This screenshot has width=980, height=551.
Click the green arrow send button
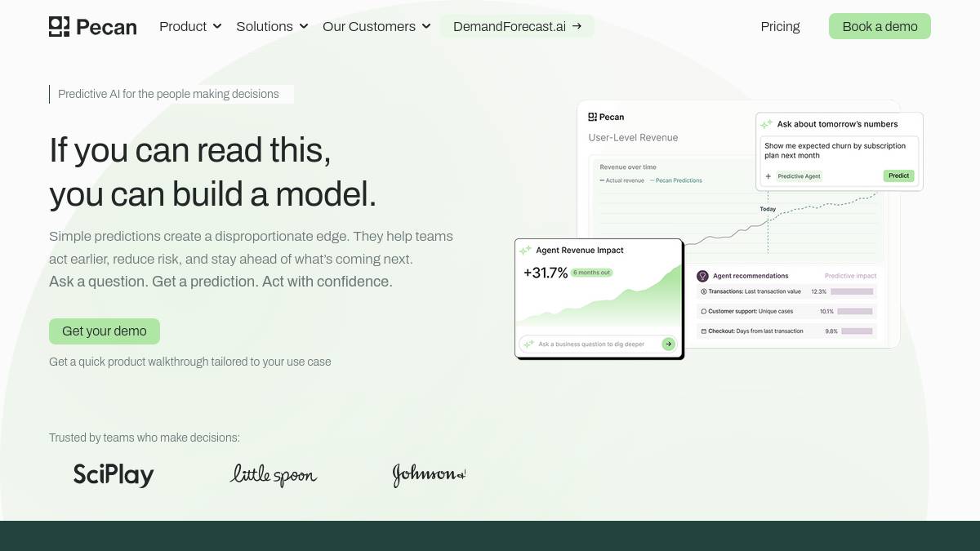coord(668,344)
